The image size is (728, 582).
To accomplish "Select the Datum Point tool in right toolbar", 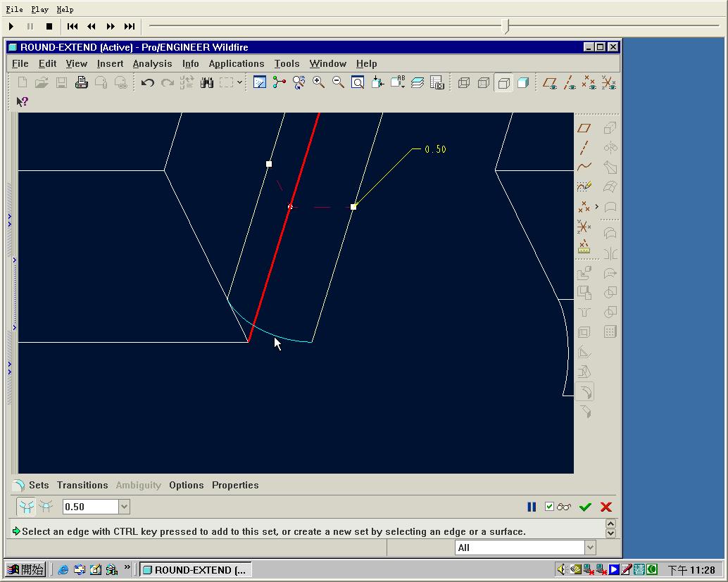I will click(x=584, y=206).
